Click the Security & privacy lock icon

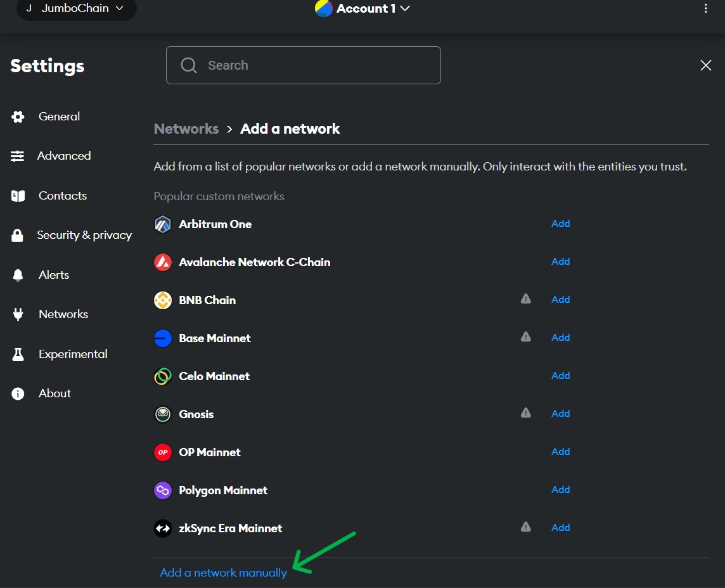coord(18,235)
